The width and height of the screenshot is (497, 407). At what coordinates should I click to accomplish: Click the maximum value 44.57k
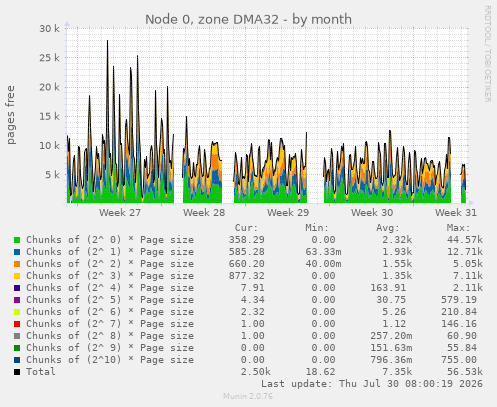pos(465,240)
